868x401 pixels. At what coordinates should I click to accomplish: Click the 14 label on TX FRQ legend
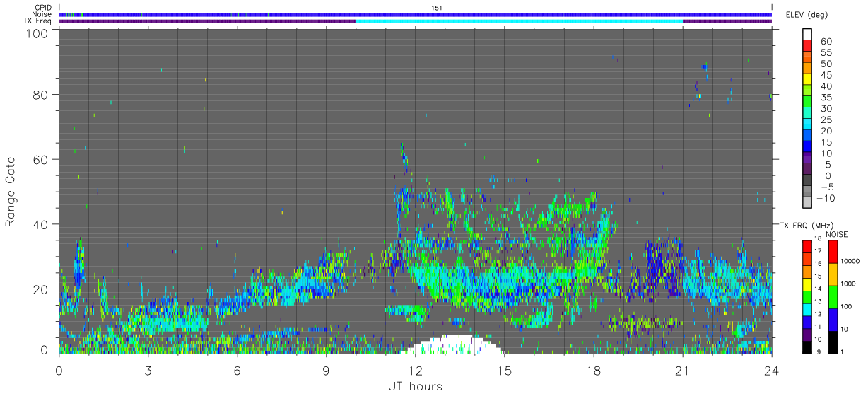point(819,289)
